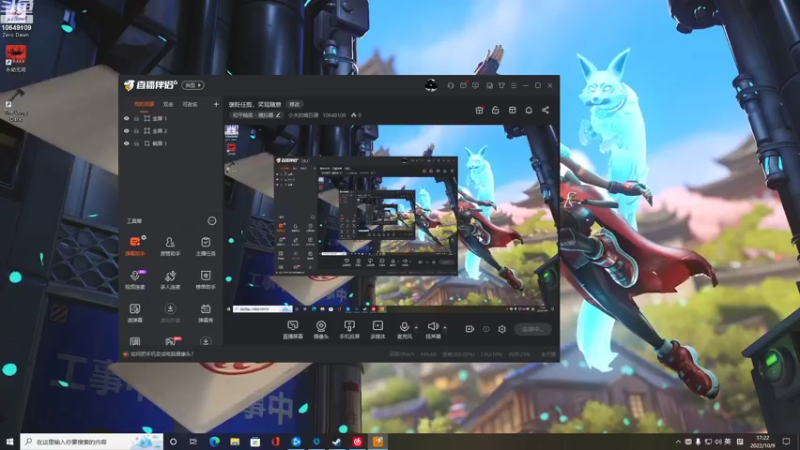Open the gear settings on 弹幕助手 icon
Image resolution: width=800 pixels, height=450 pixels.
point(144,237)
